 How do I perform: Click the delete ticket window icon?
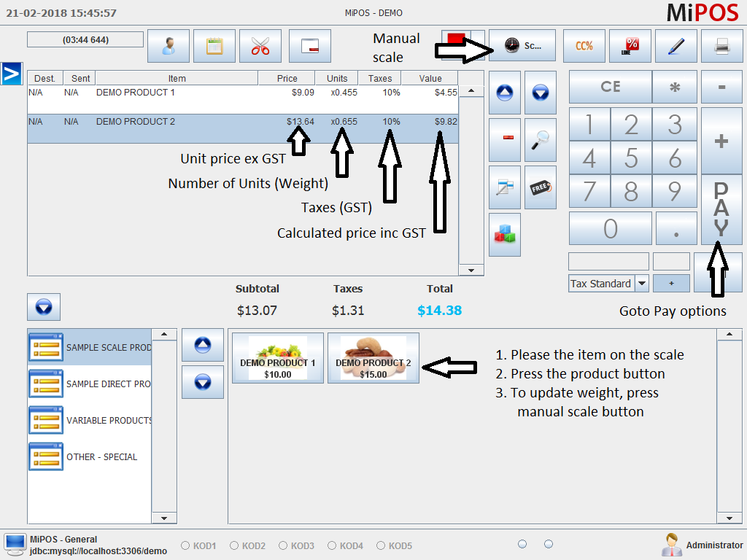coord(309,46)
